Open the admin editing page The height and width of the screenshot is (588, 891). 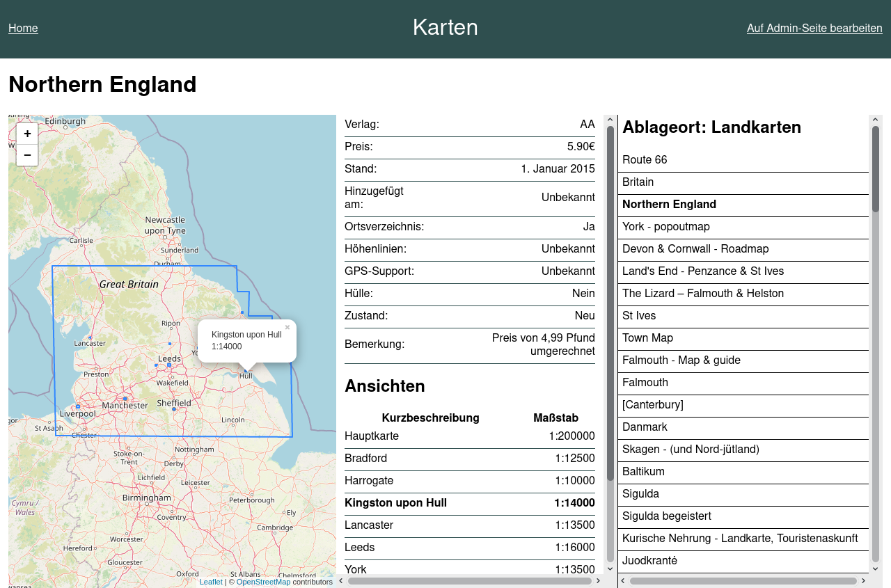[814, 28]
